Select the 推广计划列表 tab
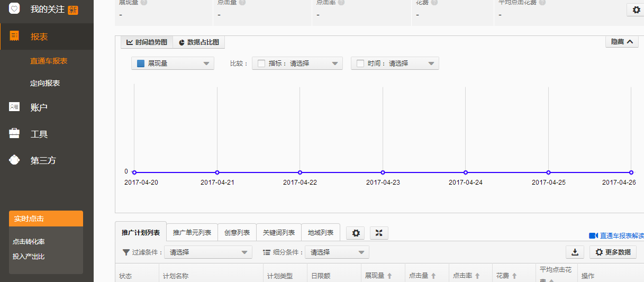644x282 pixels. [141, 233]
